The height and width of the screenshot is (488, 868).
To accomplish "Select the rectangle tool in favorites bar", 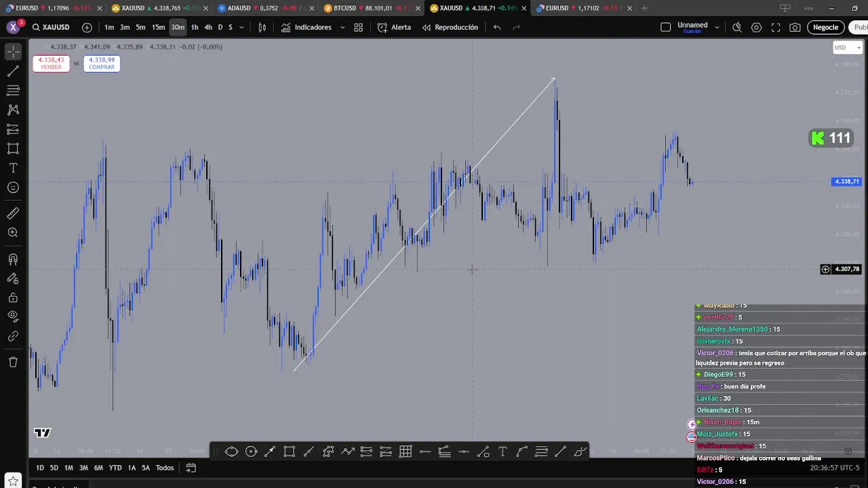I will tap(290, 452).
